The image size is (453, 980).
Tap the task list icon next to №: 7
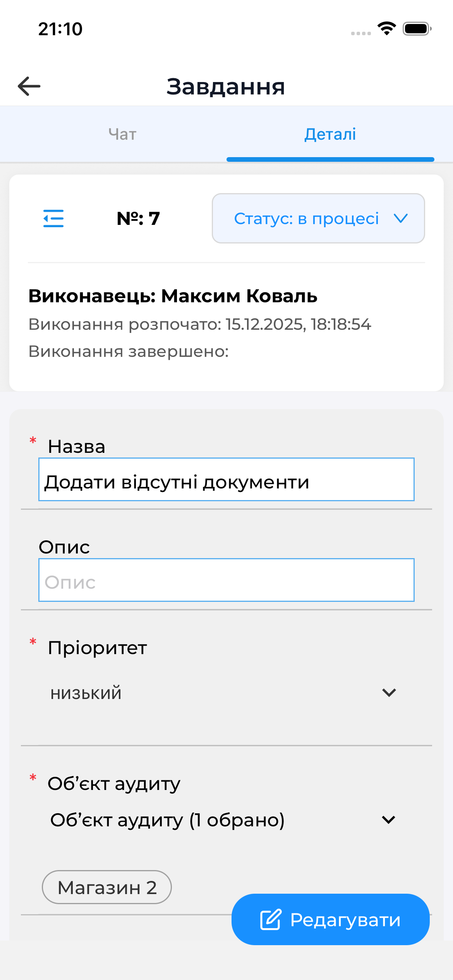point(53,218)
